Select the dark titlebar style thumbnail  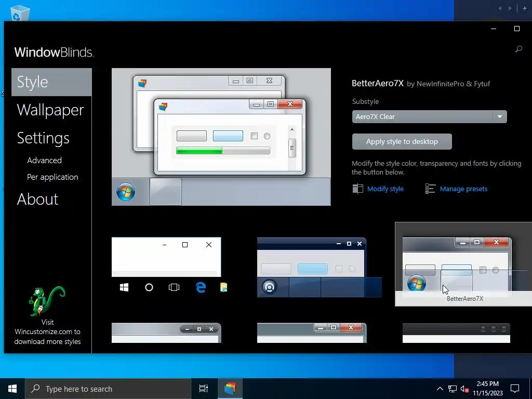tap(456, 333)
